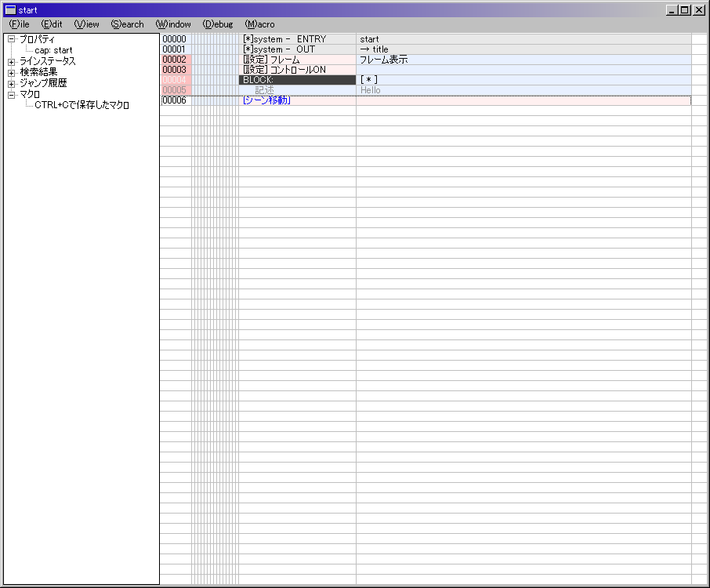Minimize the start window

(x=672, y=10)
